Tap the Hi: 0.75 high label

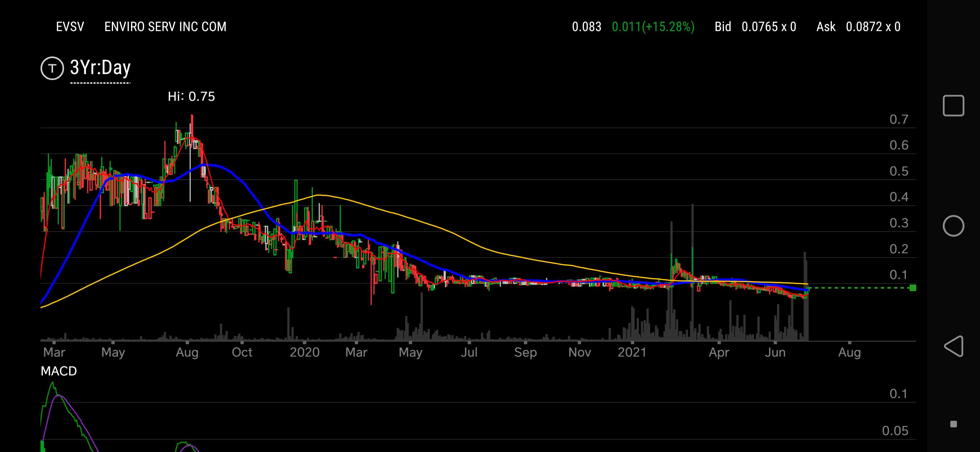click(191, 97)
